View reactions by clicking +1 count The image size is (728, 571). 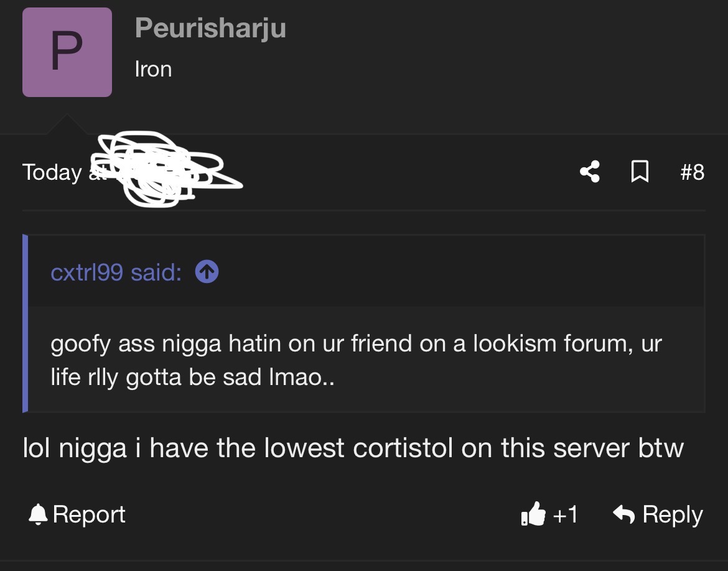pyautogui.click(x=566, y=514)
